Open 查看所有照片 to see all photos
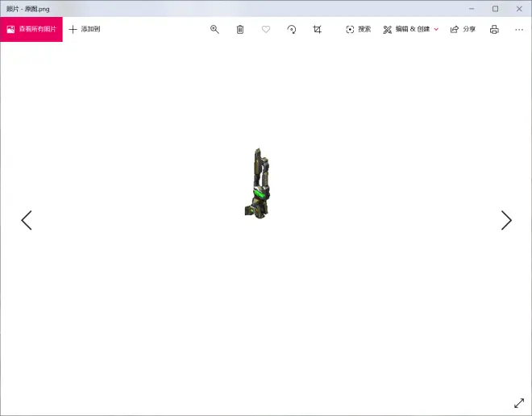The height and width of the screenshot is (416, 532). (31, 29)
